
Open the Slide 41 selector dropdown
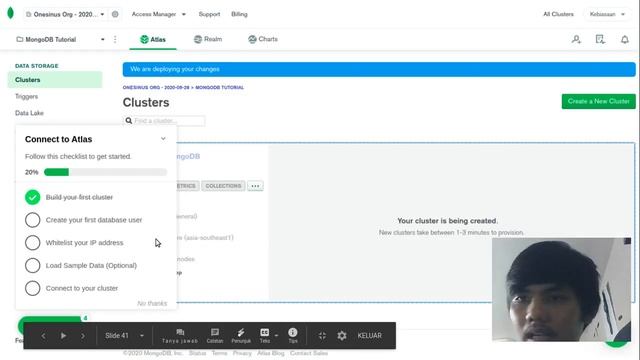(x=124, y=336)
